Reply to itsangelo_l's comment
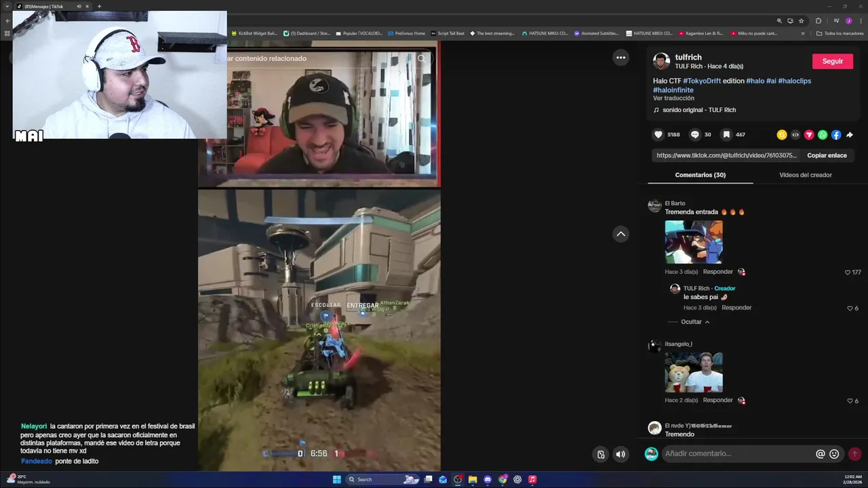 pos(717,400)
